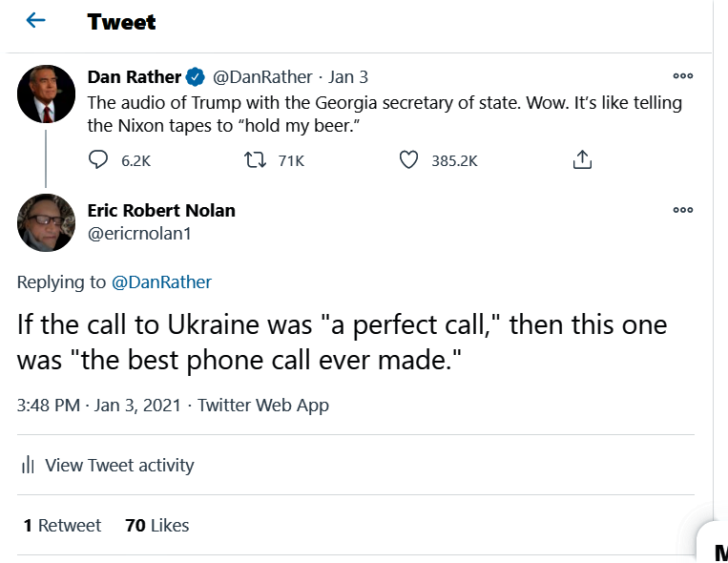Image resolution: width=728 pixels, height=563 pixels.
Task: Open Dan Rather's profile picture
Action: 46,94
